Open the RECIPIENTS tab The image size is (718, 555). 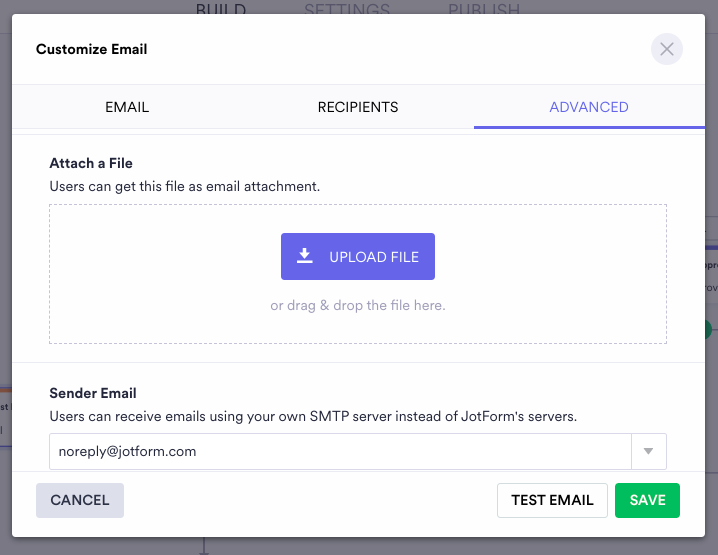tap(358, 107)
